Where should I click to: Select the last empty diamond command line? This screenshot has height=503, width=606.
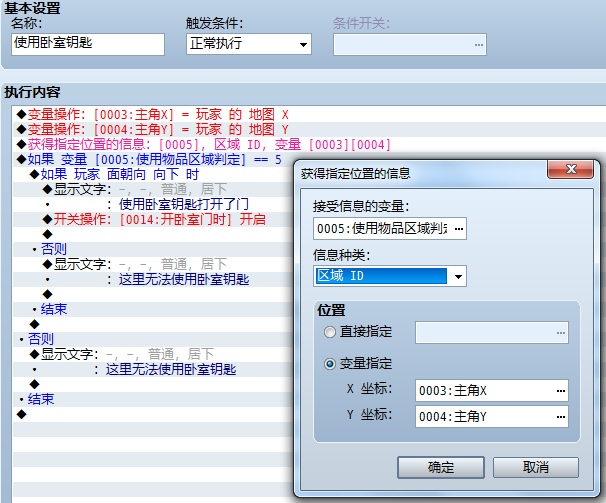click(22, 414)
